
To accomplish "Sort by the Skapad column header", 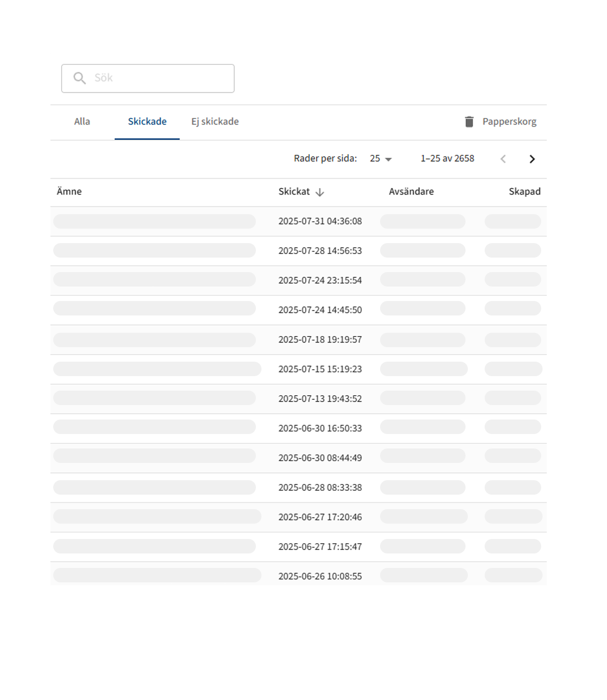I will [x=524, y=192].
